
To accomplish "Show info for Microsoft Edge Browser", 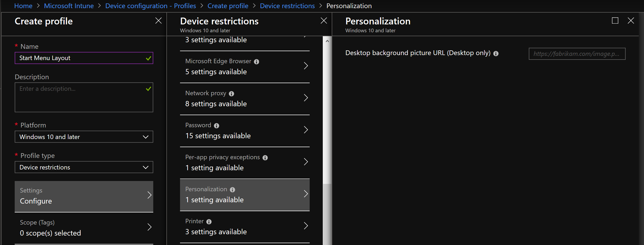I will pos(256,62).
